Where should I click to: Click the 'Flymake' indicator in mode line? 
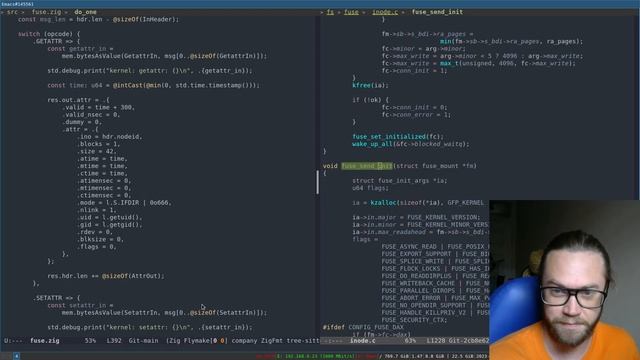pos(198,340)
